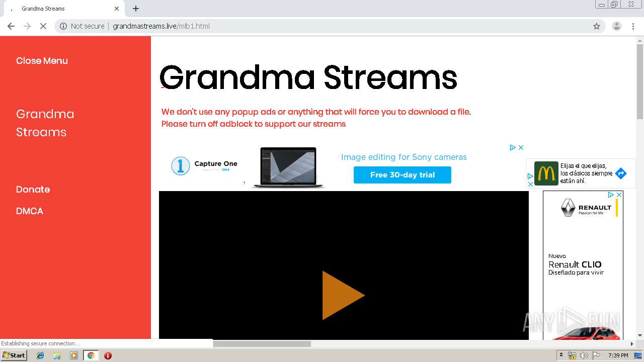Open the Grandma Streams sidebar link
644x362 pixels.
[x=45, y=123]
